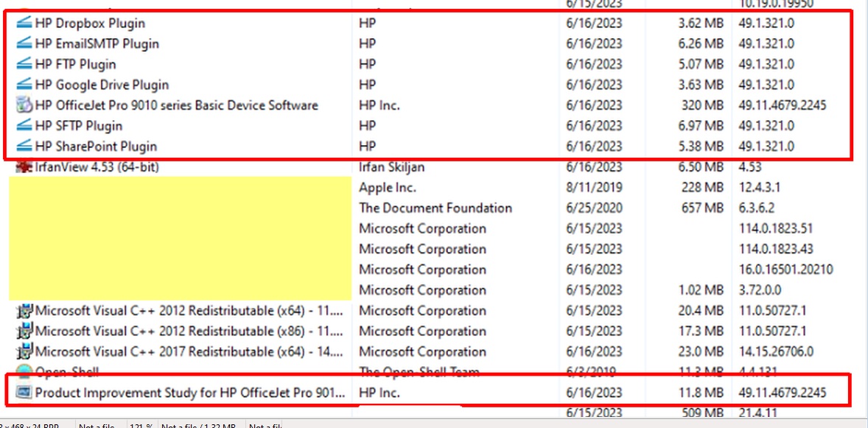Viewport: 868px width, 428px height.
Task: Click the HP OfficeJet Pro 9010 software icon
Action: [x=24, y=105]
